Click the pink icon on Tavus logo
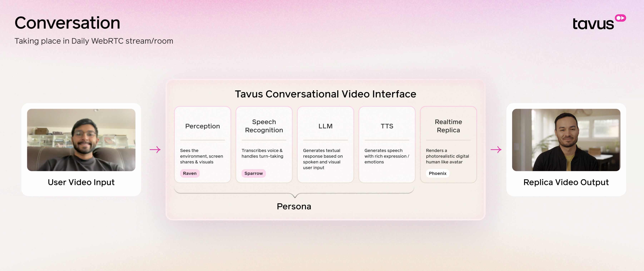The height and width of the screenshot is (271, 644). click(x=620, y=18)
